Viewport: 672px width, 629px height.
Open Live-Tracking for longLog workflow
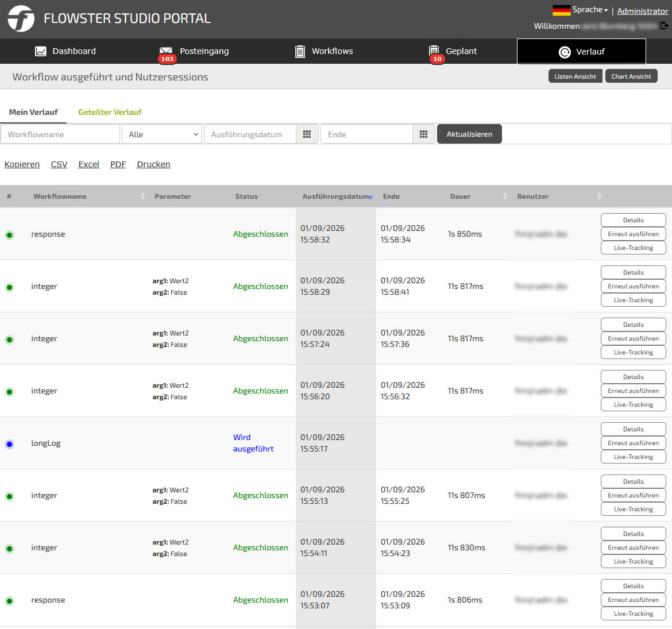pyautogui.click(x=634, y=457)
